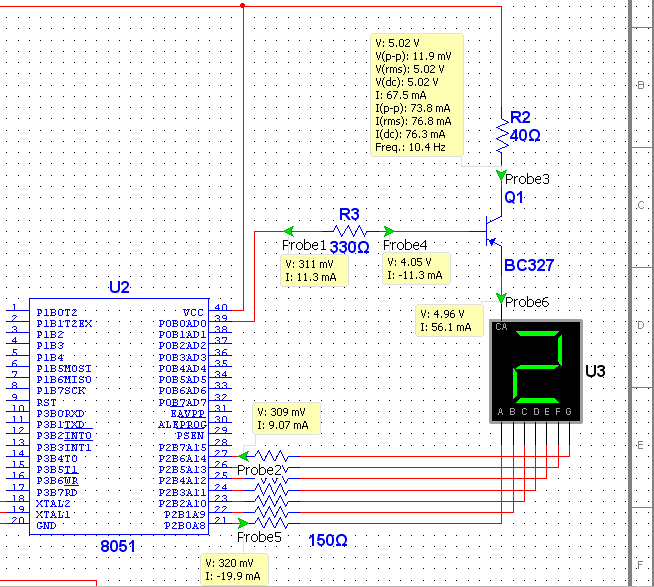Image resolution: width=654 pixels, height=587 pixels.
Task: Click pin label RST on U2
Action: click(x=46, y=403)
